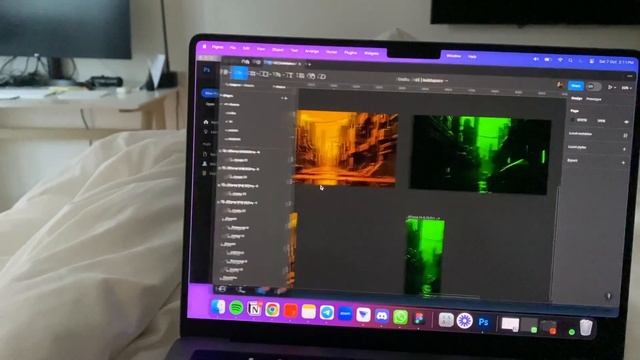Screen dimensions: 640x360
Task: Open the Window menu
Action: pos(453,56)
